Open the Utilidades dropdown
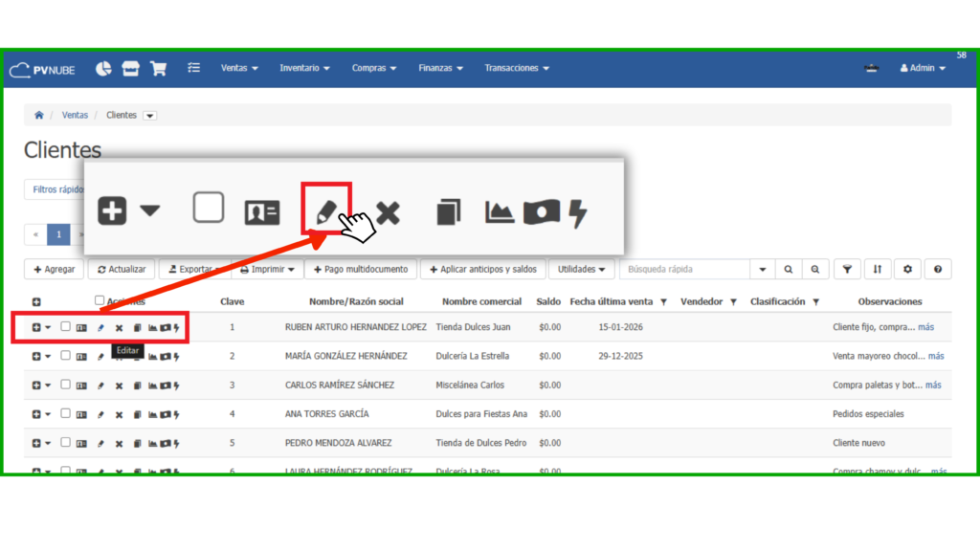The height and width of the screenshot is (551, 980). point(581,270)
